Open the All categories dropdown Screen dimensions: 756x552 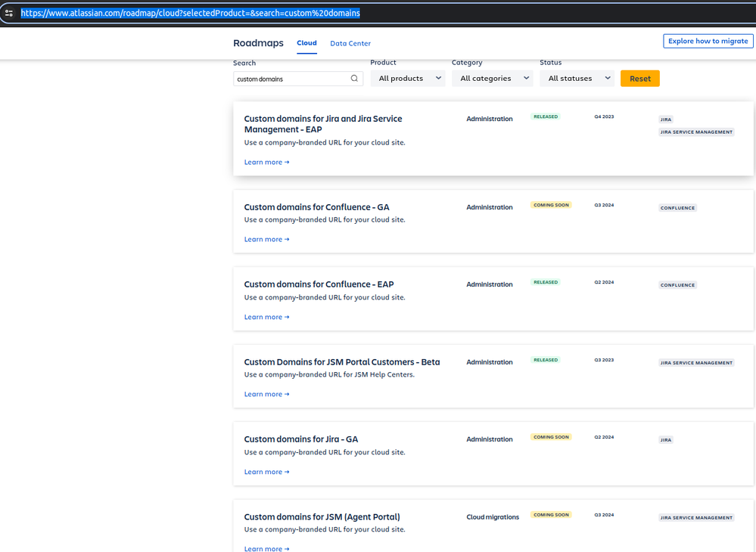[492, 78]
